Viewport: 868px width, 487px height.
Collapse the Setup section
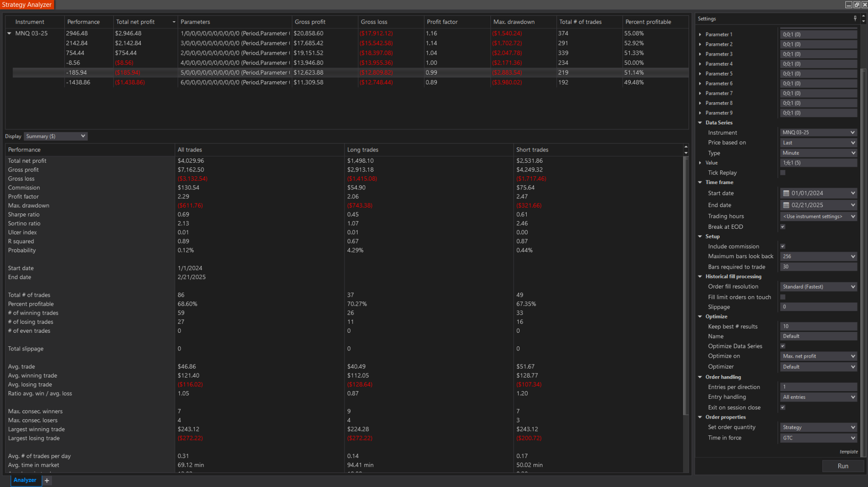coord(700,236)
